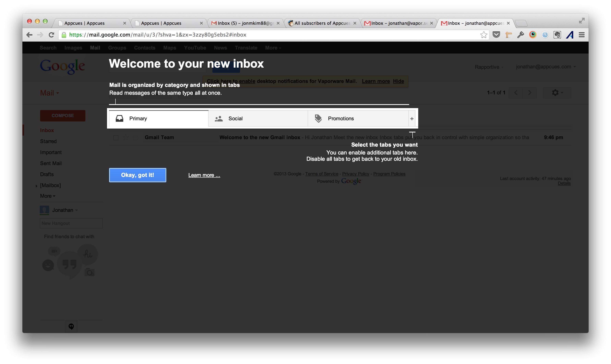
Task: Expand the [Mailbox] label tree
Action: [x=36, y=186]
